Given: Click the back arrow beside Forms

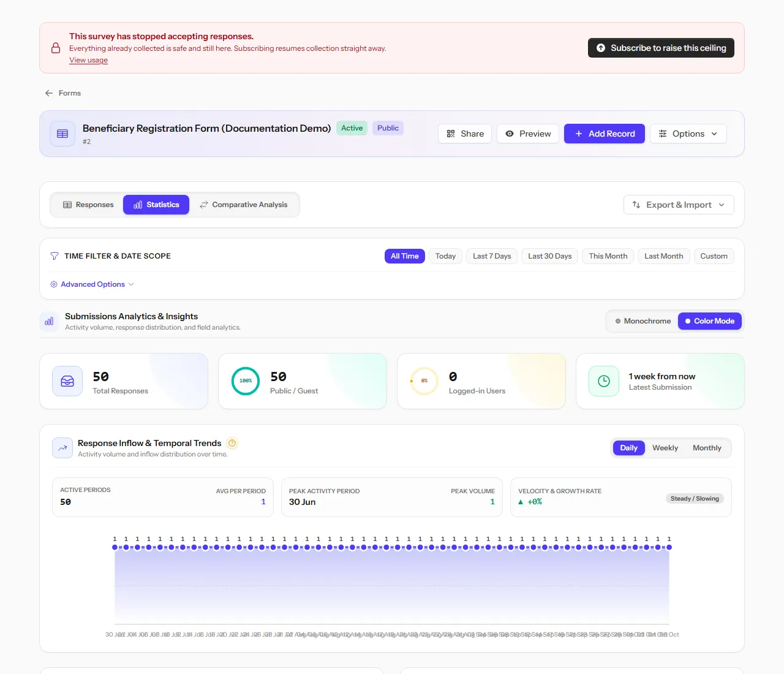Looking at the screenshot, I should [x=49, y=93].
